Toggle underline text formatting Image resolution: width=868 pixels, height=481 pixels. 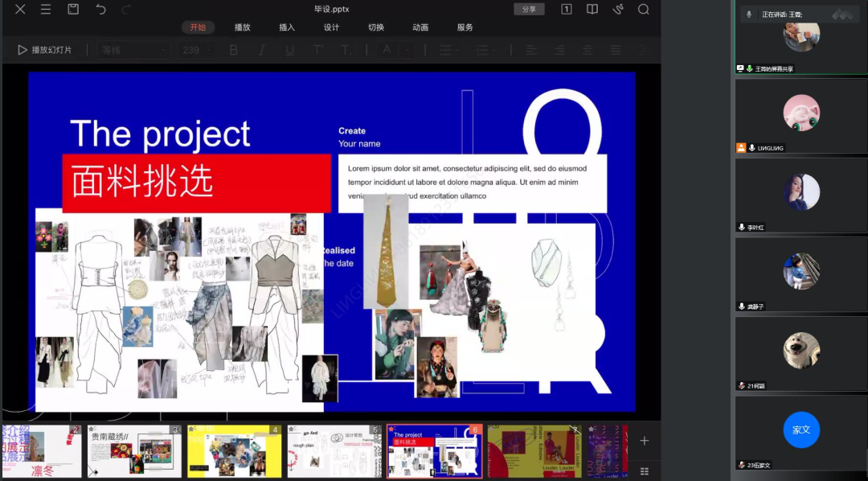click(x=290, y=50)
